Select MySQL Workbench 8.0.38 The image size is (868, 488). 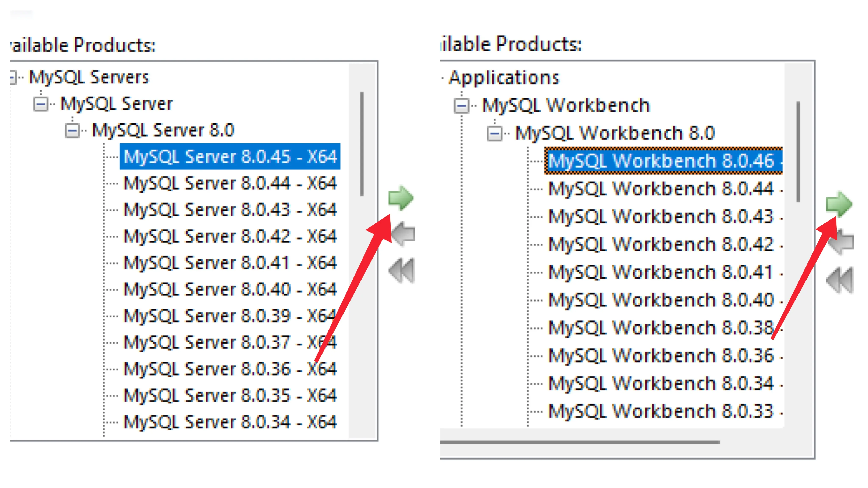pos(665,328)
